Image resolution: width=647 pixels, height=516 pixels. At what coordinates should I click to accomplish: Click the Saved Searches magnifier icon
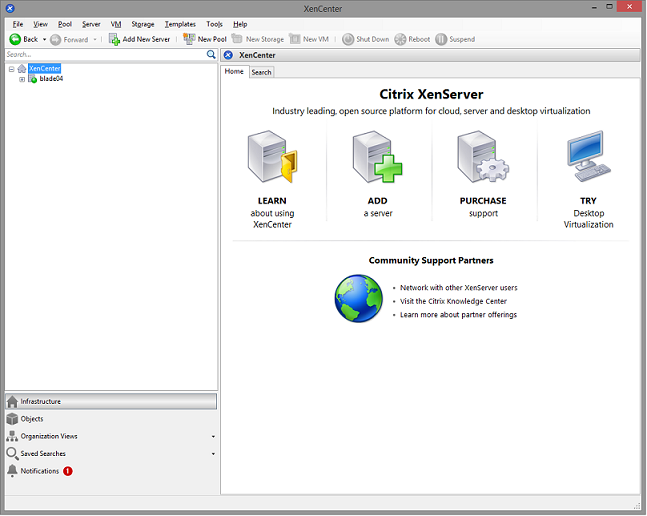(12, 454)
